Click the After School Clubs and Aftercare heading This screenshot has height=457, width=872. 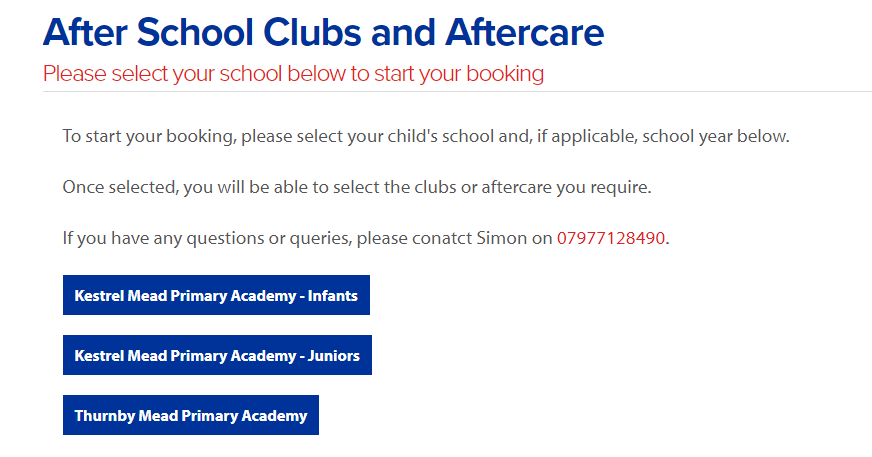pos(323,32)
